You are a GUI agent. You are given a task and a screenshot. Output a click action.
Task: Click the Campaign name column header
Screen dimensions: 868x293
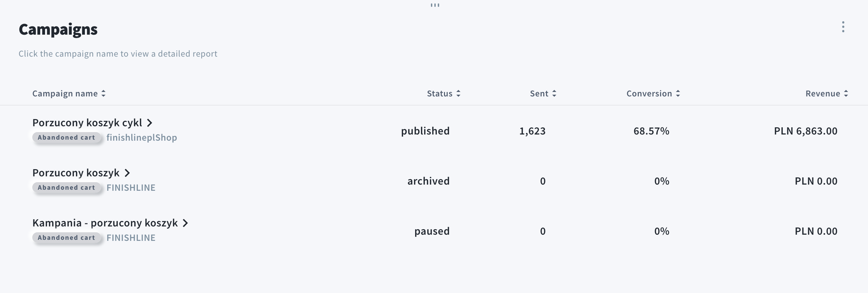point(65,94)
